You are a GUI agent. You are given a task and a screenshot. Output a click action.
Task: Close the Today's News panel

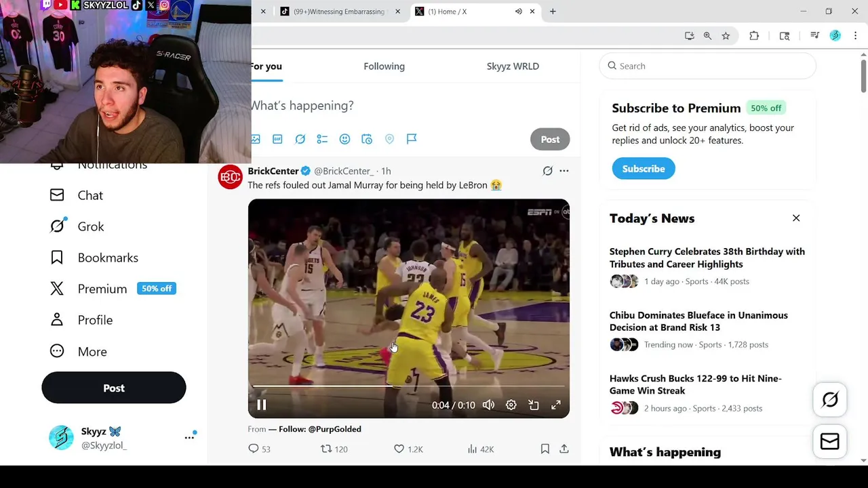[796, 218]
